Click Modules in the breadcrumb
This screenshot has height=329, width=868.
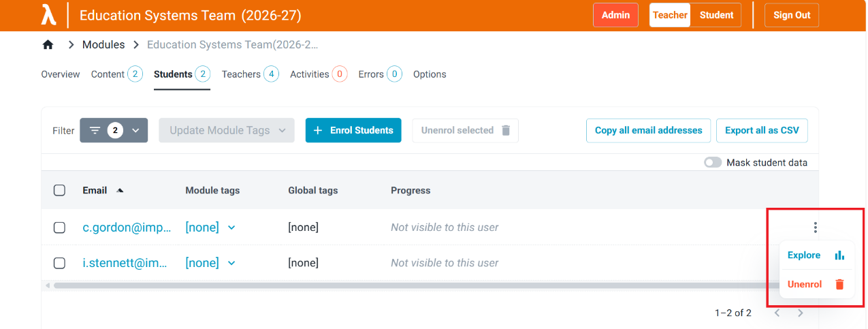pos(103,45)
